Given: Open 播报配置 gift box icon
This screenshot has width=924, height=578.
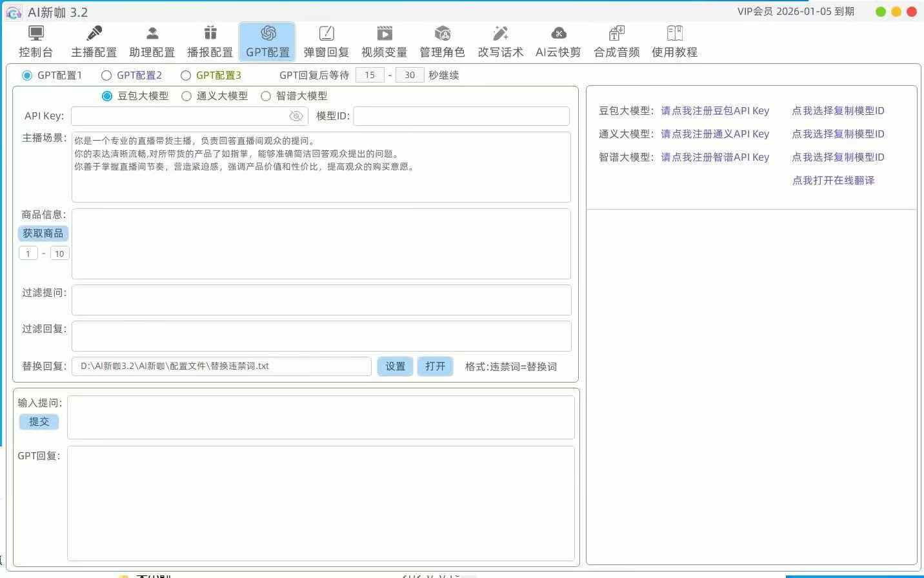Looking at the screenshot, I should [210, 34].
